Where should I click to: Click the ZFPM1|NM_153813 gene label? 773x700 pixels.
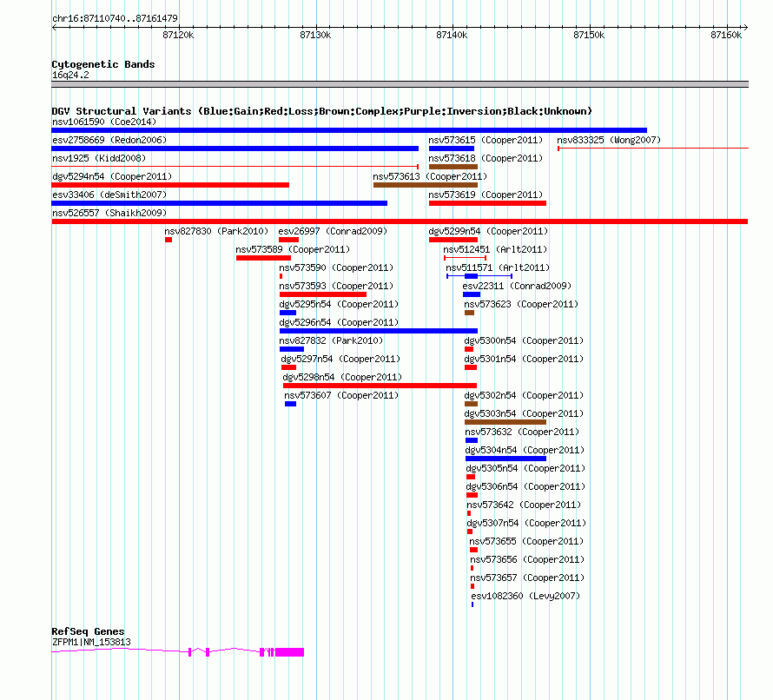click(x=92, y=643)
